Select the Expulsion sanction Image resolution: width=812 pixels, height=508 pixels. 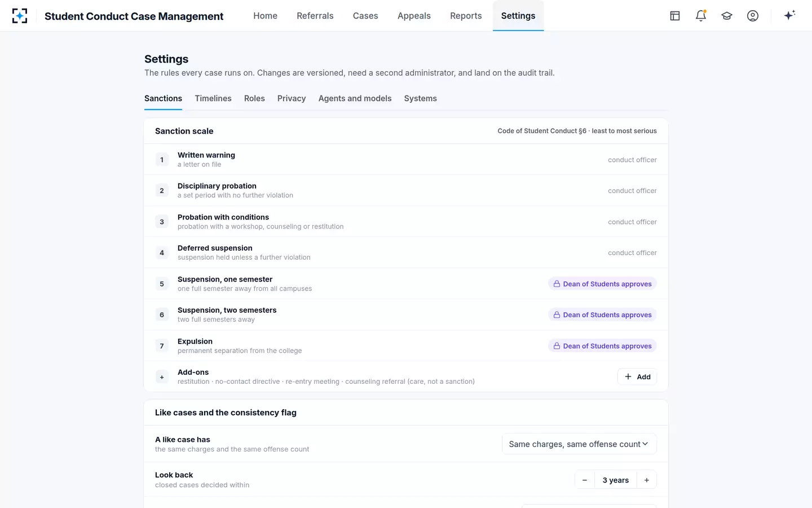[x=406, y=346]
